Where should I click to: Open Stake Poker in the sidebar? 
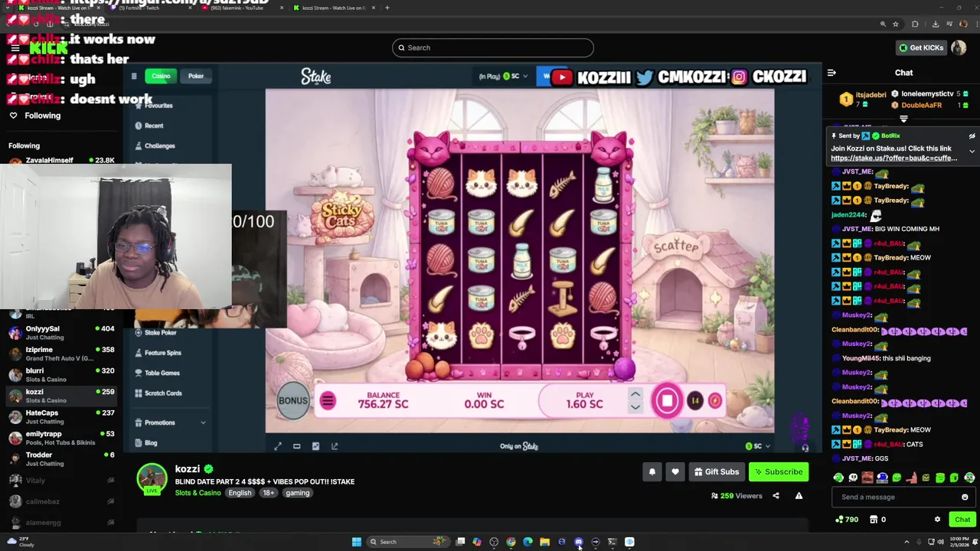160,332
